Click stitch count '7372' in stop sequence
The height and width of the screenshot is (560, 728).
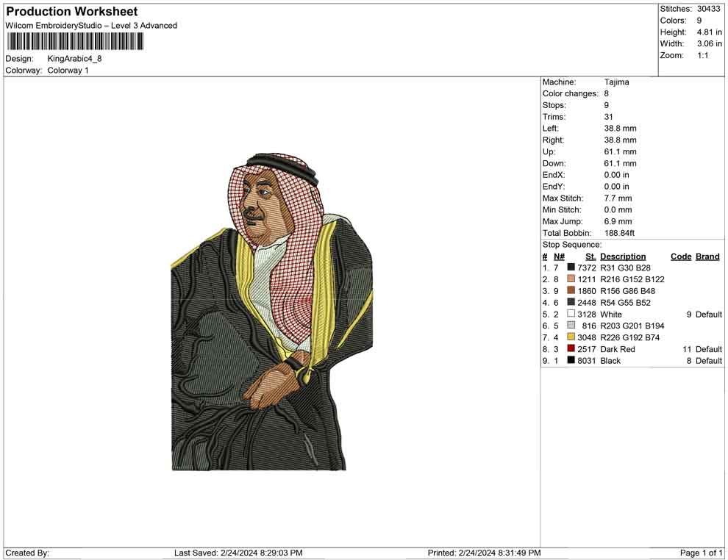click(586, 268)
